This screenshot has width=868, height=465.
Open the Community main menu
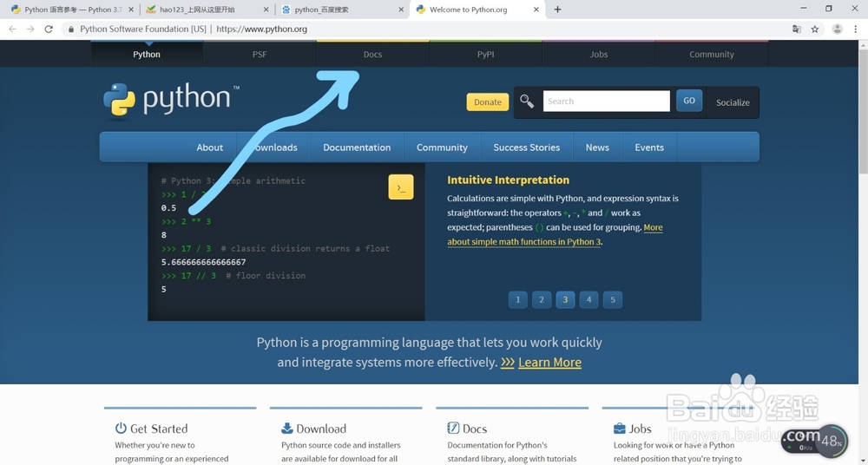point(442,147)
